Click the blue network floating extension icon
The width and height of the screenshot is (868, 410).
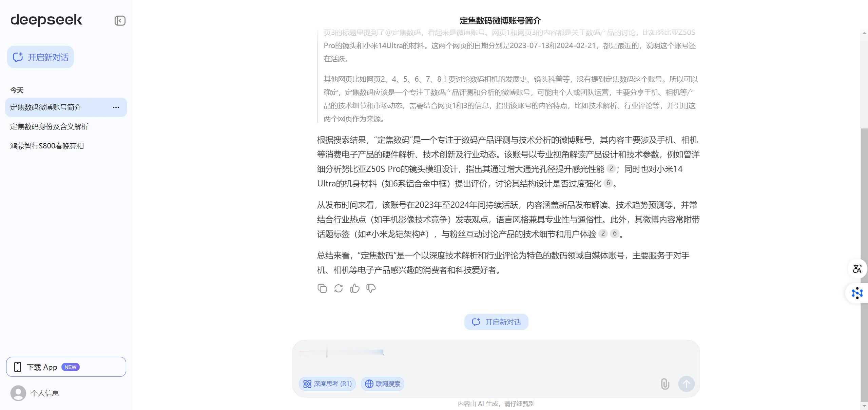pos(857,293)
